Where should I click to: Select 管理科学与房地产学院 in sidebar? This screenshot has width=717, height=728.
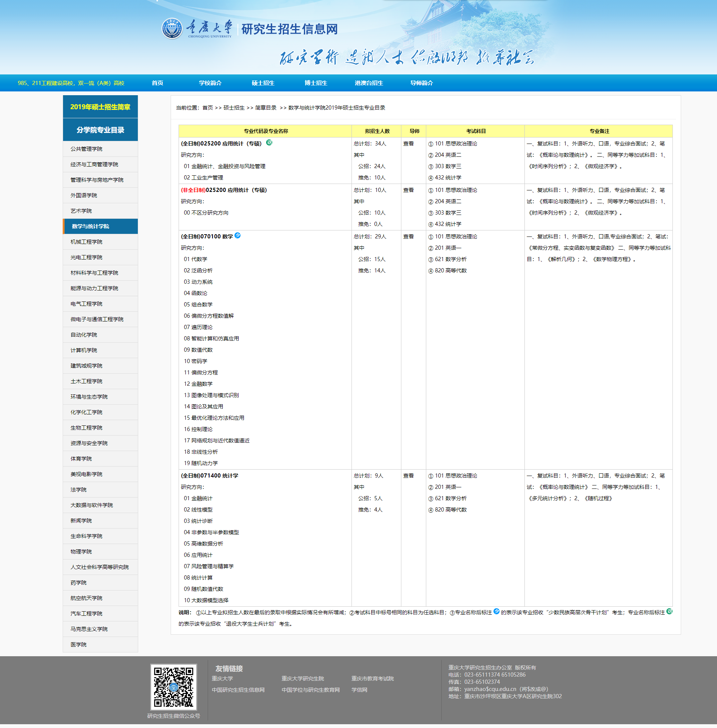click(100, 180)
